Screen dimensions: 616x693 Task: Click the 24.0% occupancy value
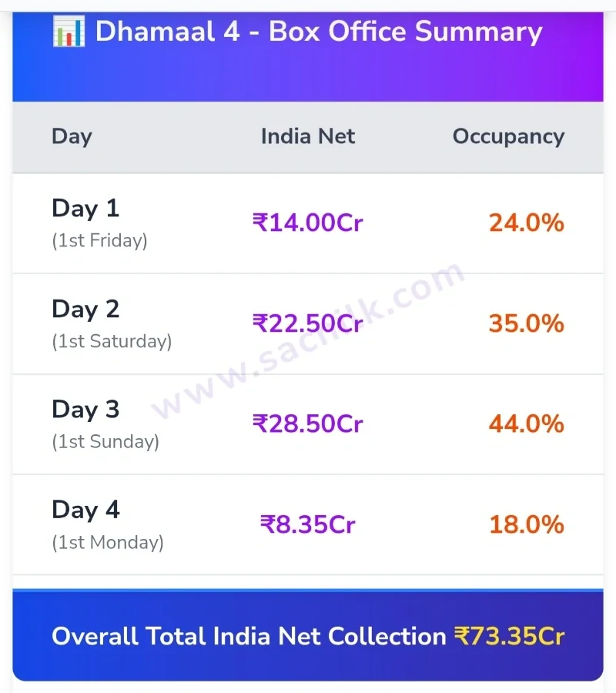coord(527,223)
